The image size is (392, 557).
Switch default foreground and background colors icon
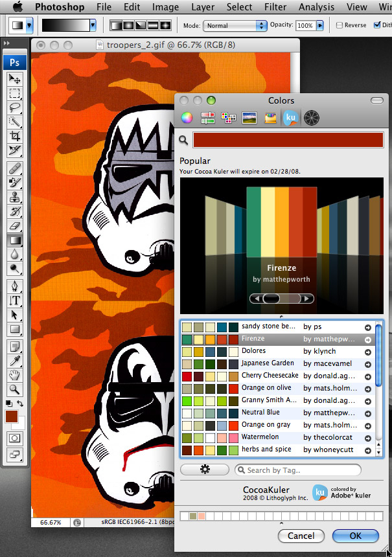20,404
